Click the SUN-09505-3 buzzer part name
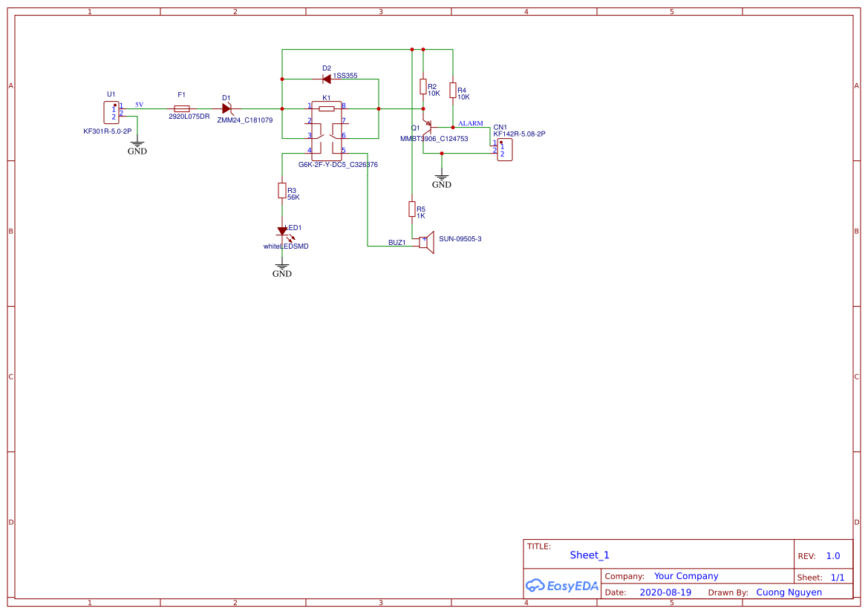 click(x=460, y=239)
